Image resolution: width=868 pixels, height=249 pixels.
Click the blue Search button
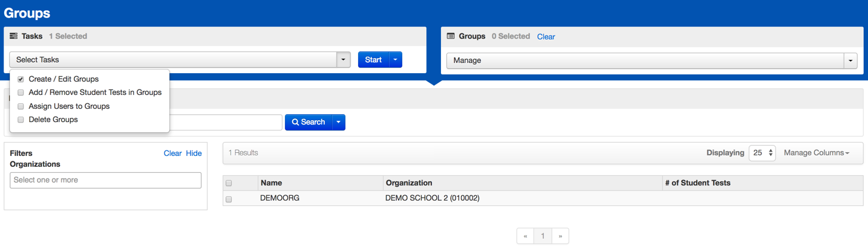[x=308, y=122]
